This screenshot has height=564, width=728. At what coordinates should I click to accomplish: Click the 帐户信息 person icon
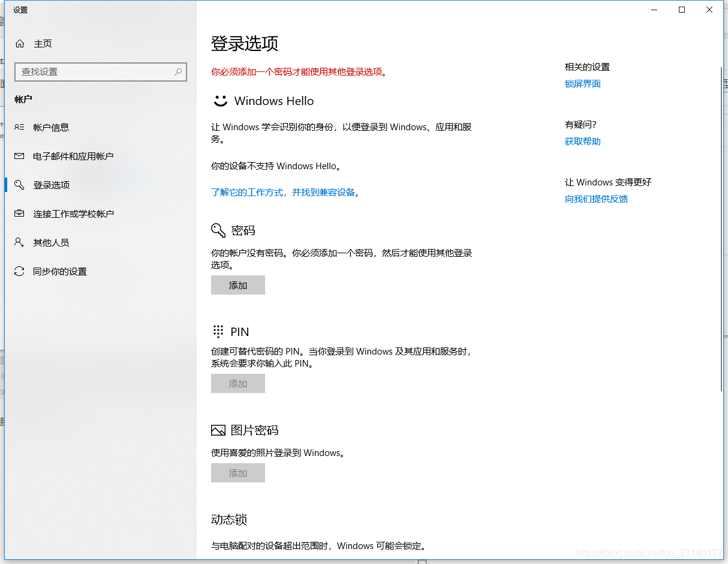[20, 127]
